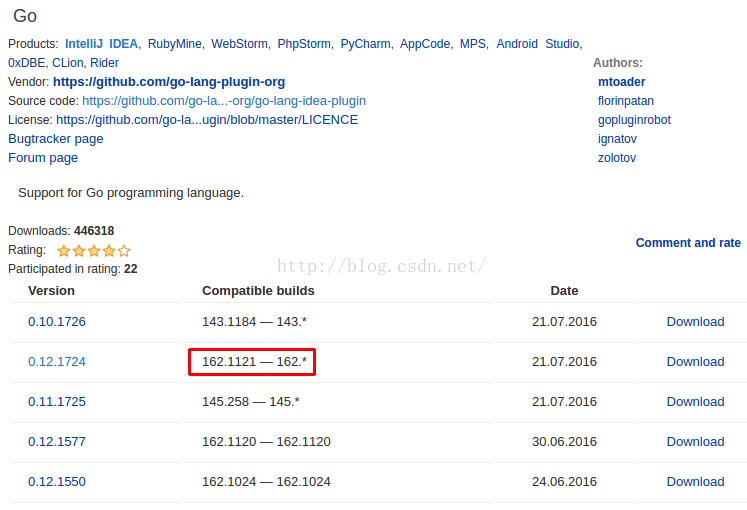View author gopluginrobot's profile

(634, 120)
